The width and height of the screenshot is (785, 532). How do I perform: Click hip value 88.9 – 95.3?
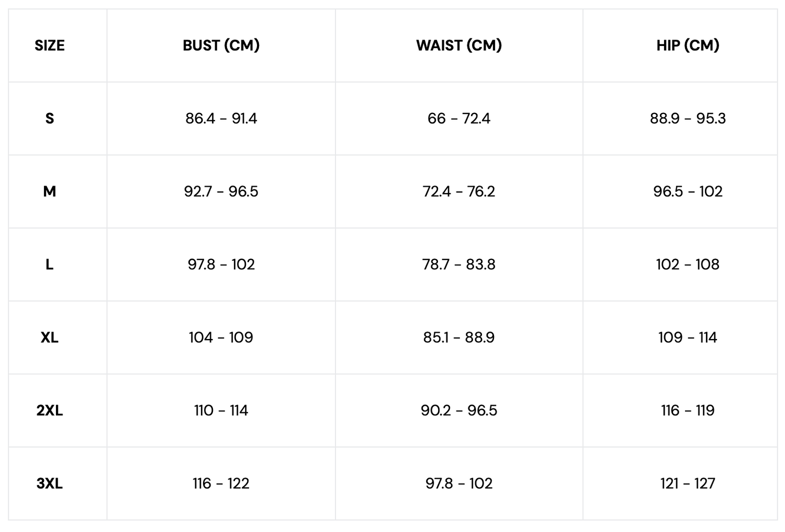pyautogui.click(x=688, y=119)
